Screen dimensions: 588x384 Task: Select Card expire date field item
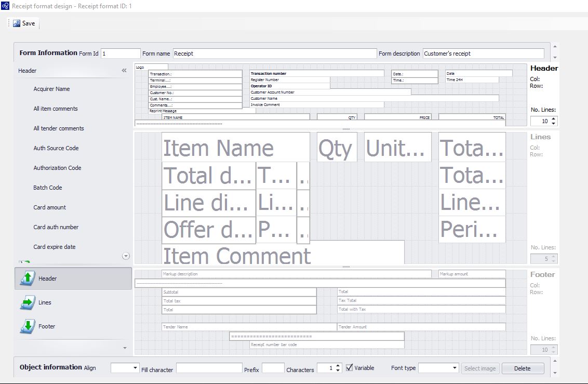55,247
